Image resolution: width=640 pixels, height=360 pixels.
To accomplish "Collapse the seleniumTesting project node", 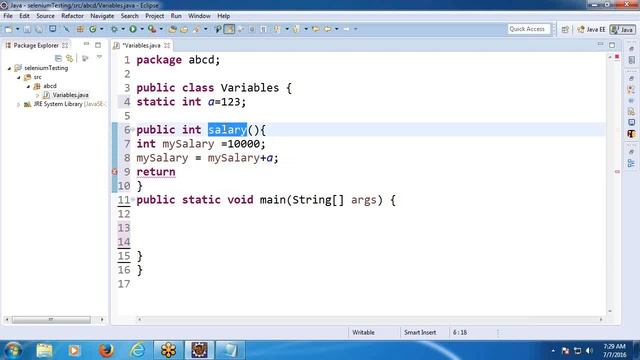I will [9, 69].
